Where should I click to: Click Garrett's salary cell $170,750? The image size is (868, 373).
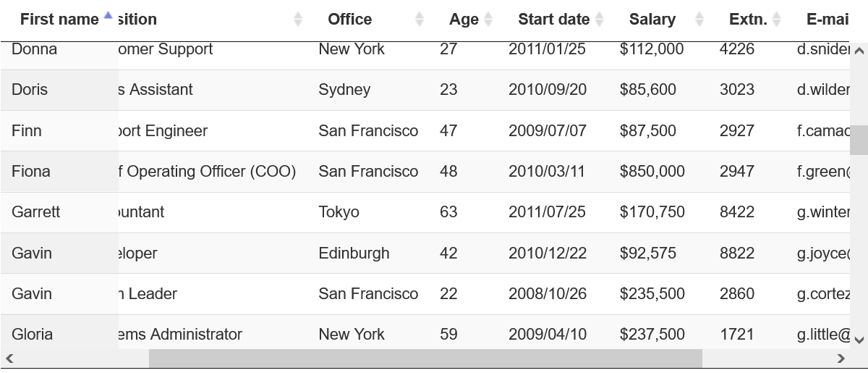pyautogui.click(x=652, y=212)
